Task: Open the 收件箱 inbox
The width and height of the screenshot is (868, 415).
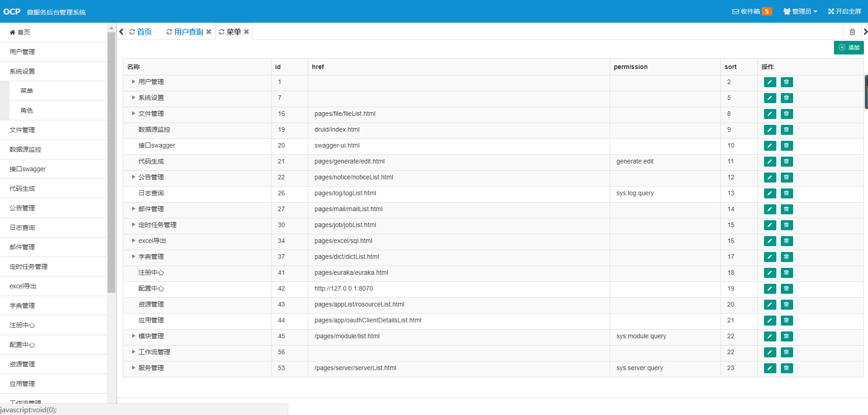Action: pos(752,11)
